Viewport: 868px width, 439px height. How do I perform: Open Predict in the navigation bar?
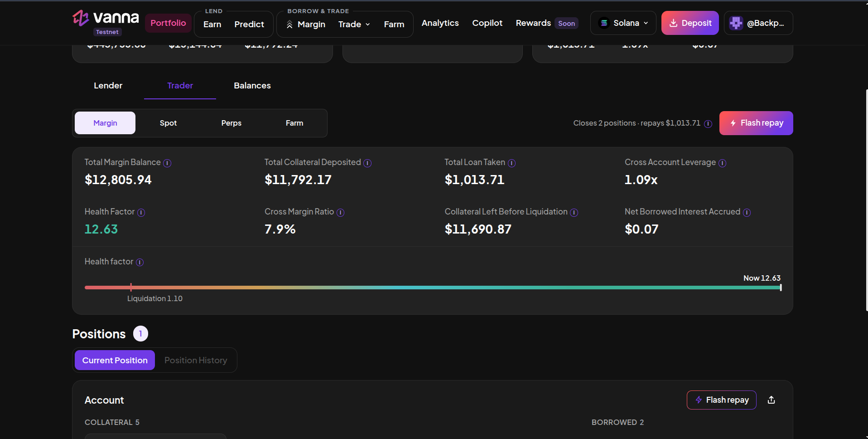coord(249,24)
